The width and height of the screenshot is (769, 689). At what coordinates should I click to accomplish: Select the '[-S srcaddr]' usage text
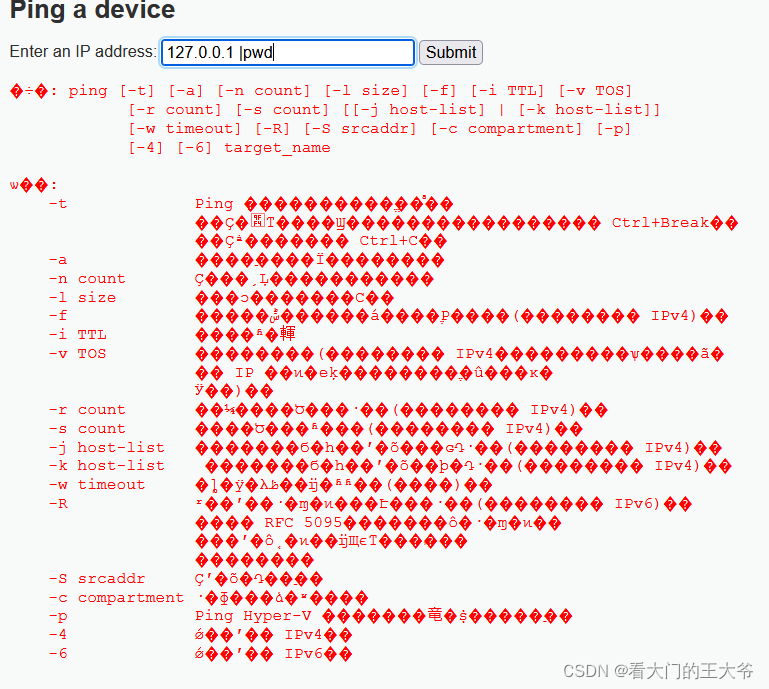(360, 129)
